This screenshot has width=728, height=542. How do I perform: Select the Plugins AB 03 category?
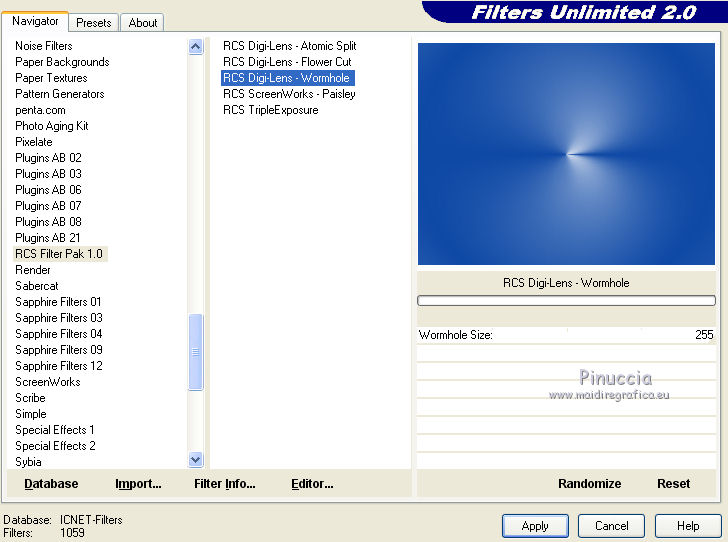coord(48,174)
